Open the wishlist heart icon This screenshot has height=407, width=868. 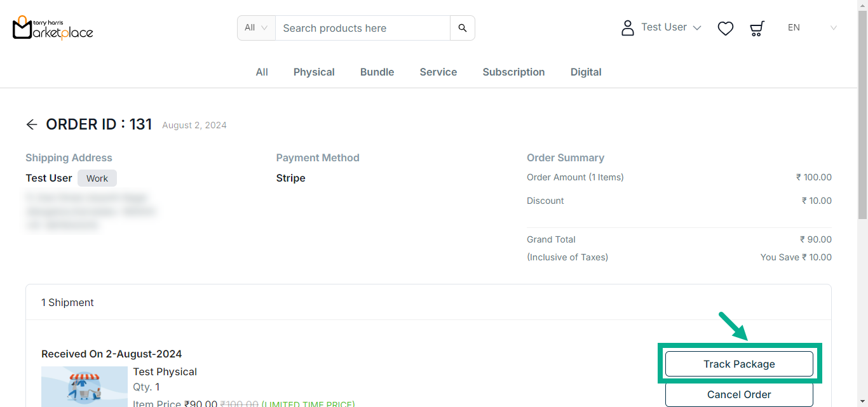click(x=725, y=28)
